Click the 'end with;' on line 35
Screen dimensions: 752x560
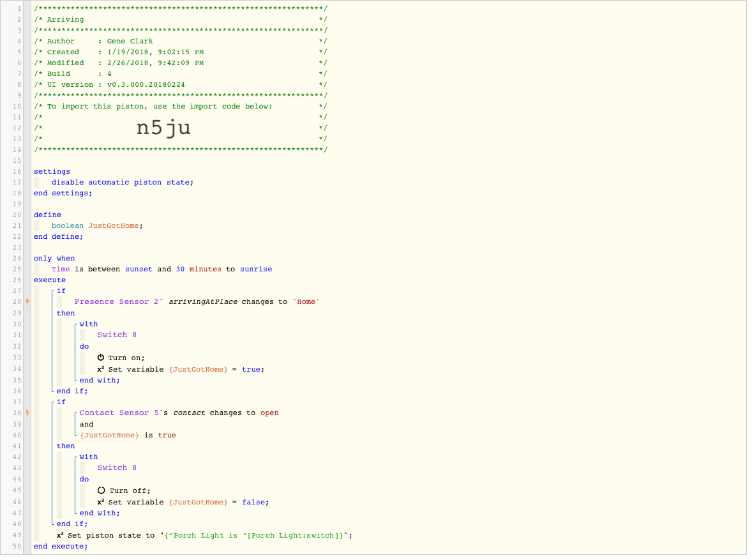[100, 380]
